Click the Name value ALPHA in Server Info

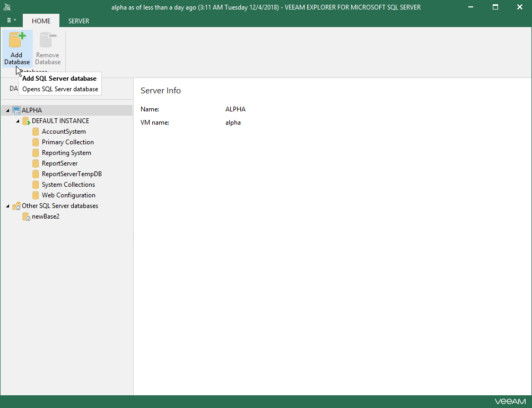(236, 109)
